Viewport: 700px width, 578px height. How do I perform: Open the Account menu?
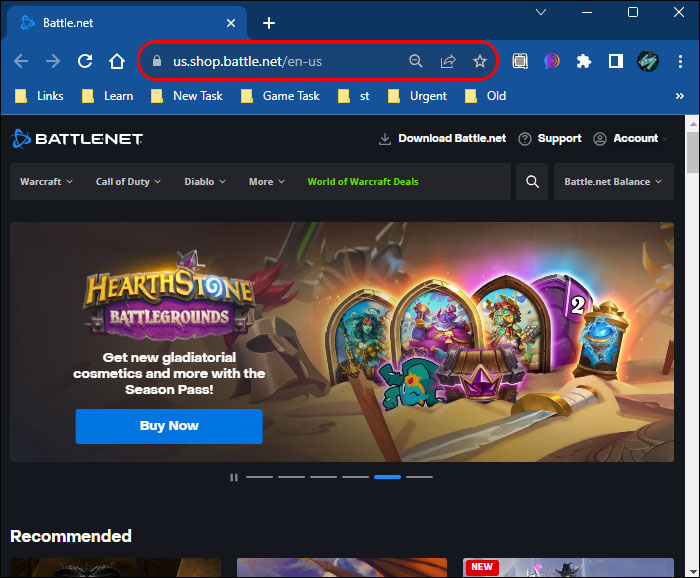635,138
